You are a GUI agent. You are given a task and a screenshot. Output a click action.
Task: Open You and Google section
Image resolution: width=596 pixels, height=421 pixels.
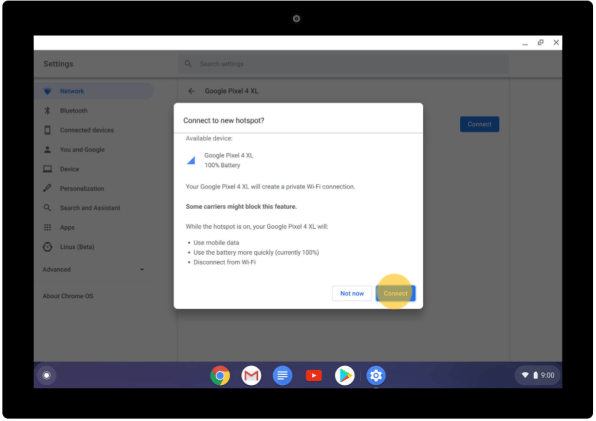(x=94, y=150)
